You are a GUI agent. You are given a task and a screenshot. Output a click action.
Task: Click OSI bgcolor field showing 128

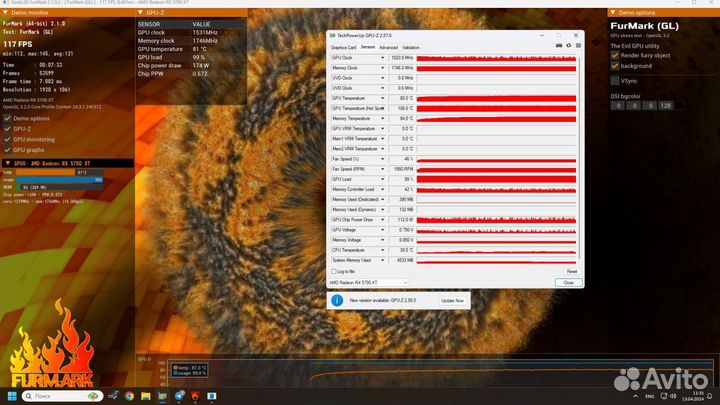click(x=665, y=106)
